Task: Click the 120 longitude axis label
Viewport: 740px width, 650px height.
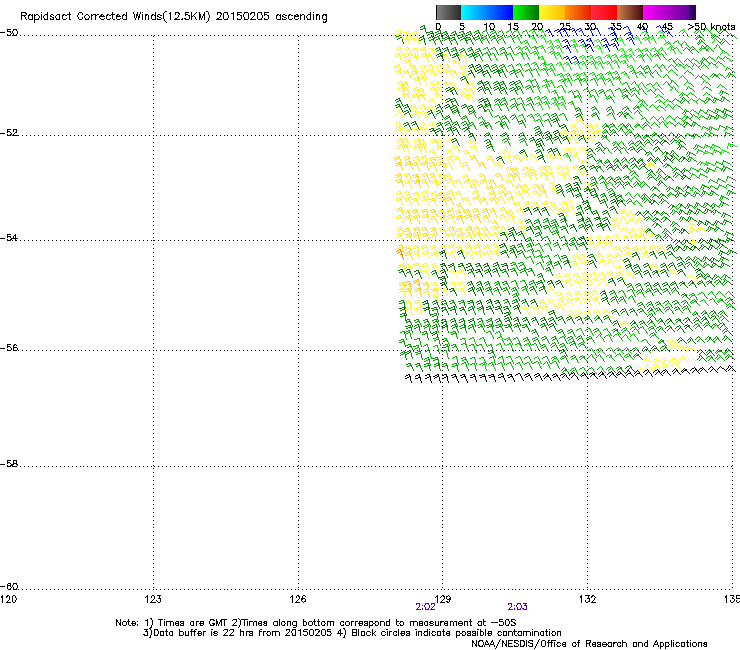Action: [x=8, y=599]
